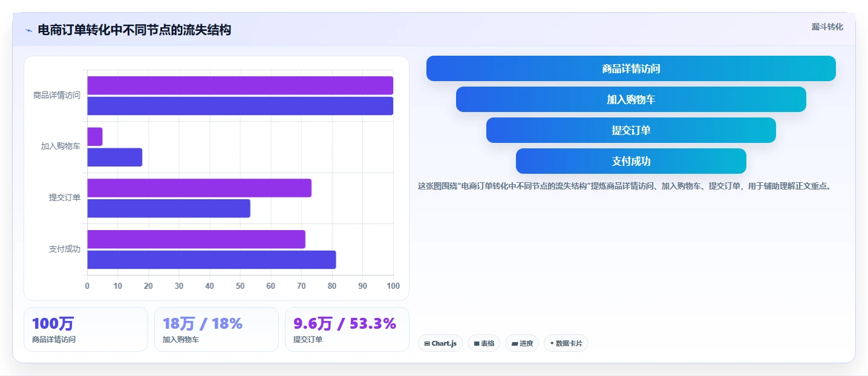The height and width of the screenshot is (376, 868).
Task: Click the title 电商订单转化中不同节点的流失结构
Action: pyautogui.click(x=134, y=30)
